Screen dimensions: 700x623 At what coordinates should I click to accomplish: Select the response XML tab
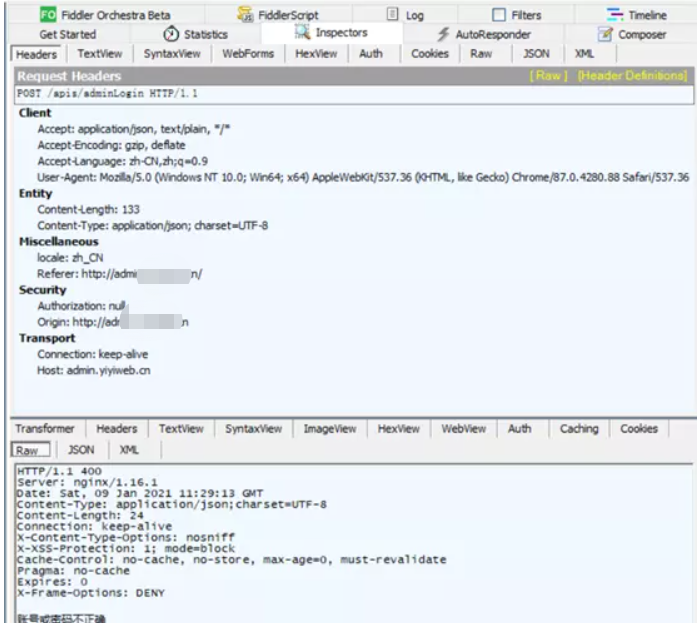129,449
